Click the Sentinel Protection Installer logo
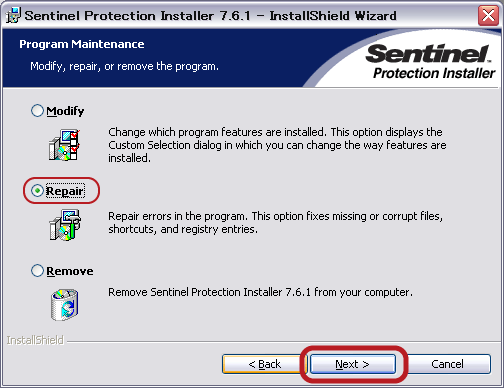This screenshot has width=504, height=388. (430, 62)
